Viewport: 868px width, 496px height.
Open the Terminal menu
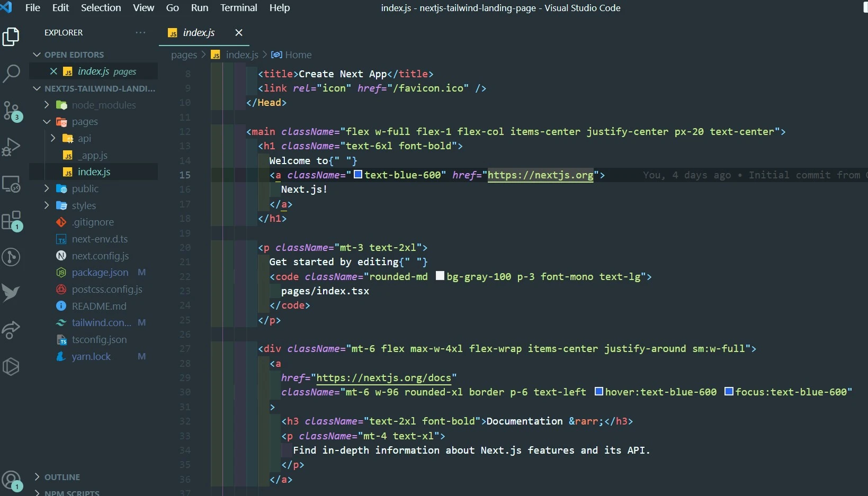click(x=239, y=8)
